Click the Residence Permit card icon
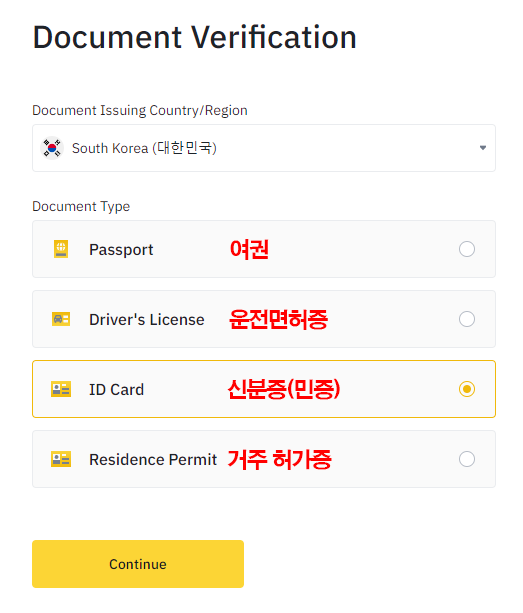This screenshot has width=523, height=613. (61, 459)
